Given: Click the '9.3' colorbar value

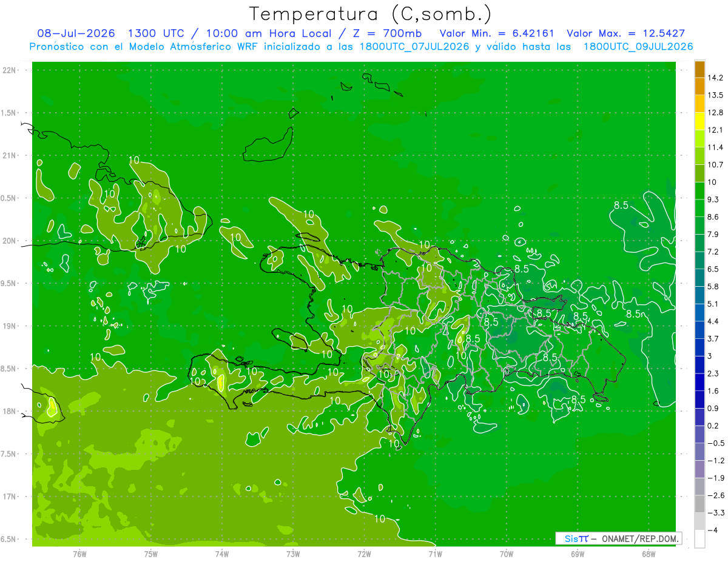Looking at the screenshot, I should click(713, 199).
